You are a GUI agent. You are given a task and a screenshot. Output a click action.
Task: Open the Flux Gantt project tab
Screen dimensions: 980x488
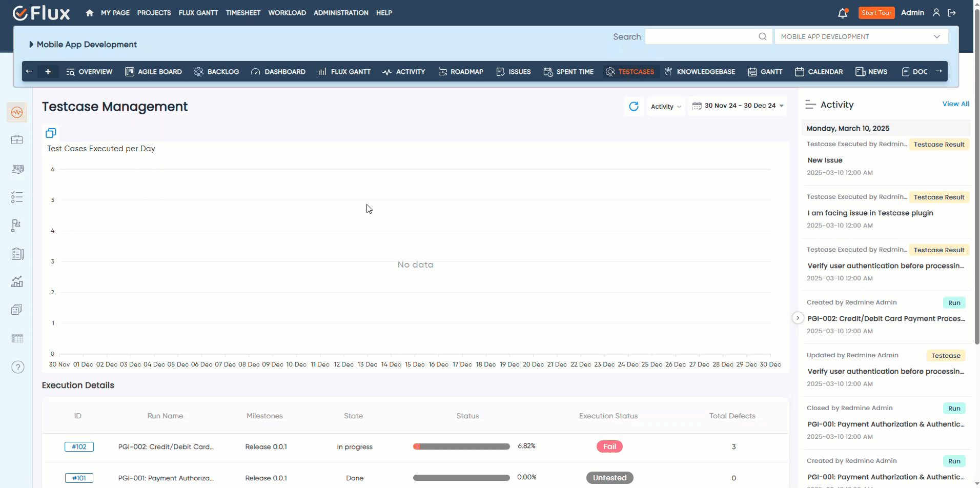(x=344, y=72)
